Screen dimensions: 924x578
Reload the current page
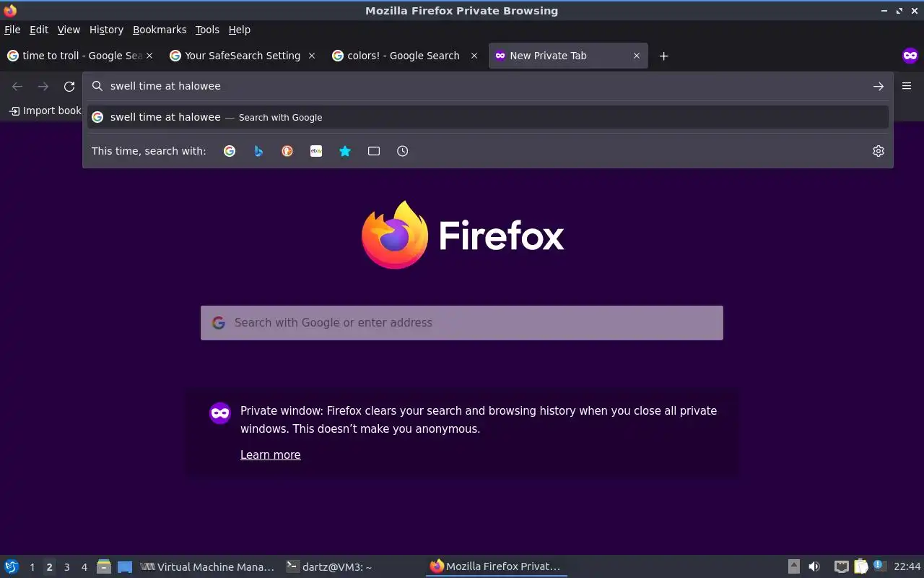coord(69,87)
